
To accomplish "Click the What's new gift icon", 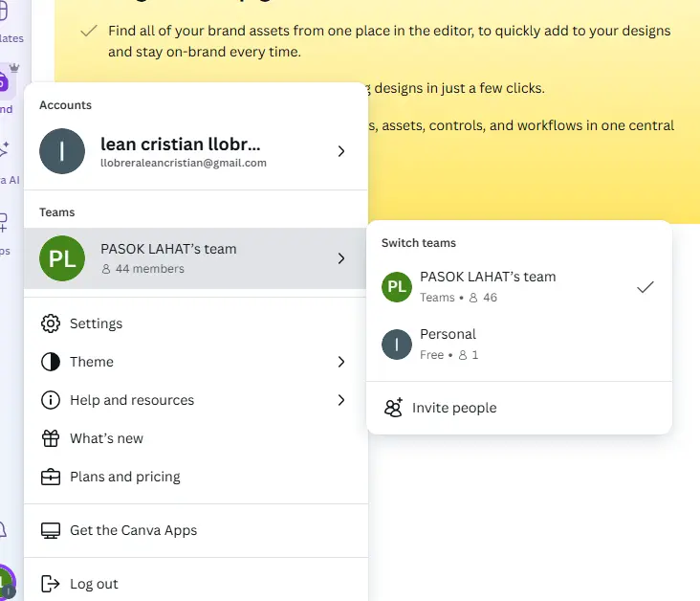I will [51, 438].
